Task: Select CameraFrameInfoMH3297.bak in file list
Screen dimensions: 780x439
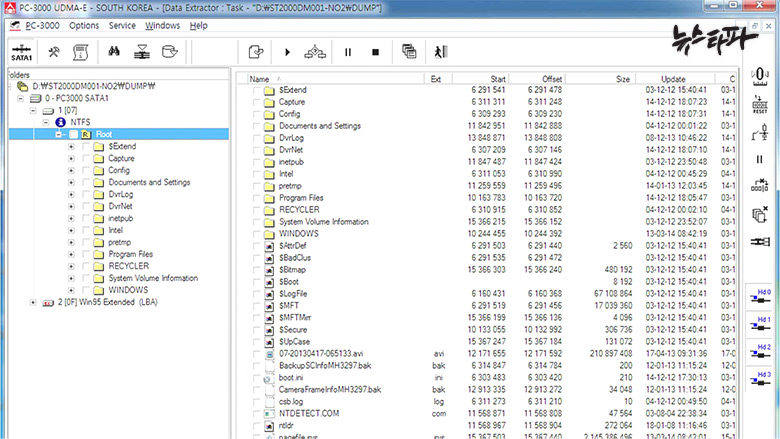Action: tap(330, 389)
